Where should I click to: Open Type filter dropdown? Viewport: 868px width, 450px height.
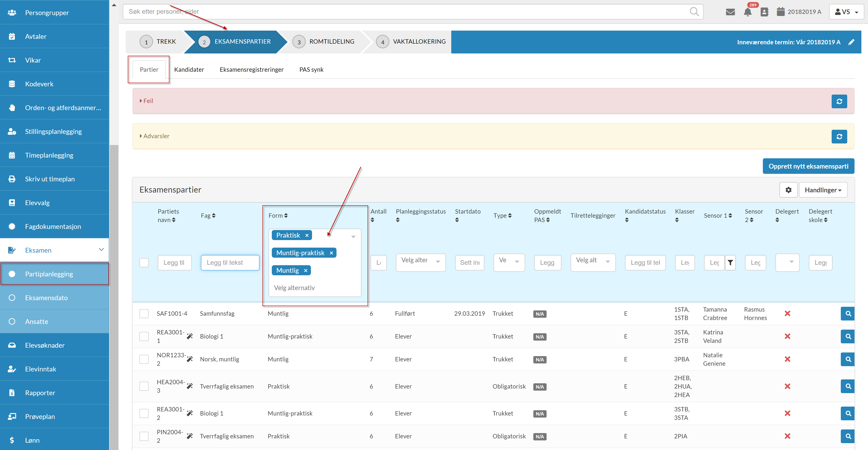(x=509, y=262)
